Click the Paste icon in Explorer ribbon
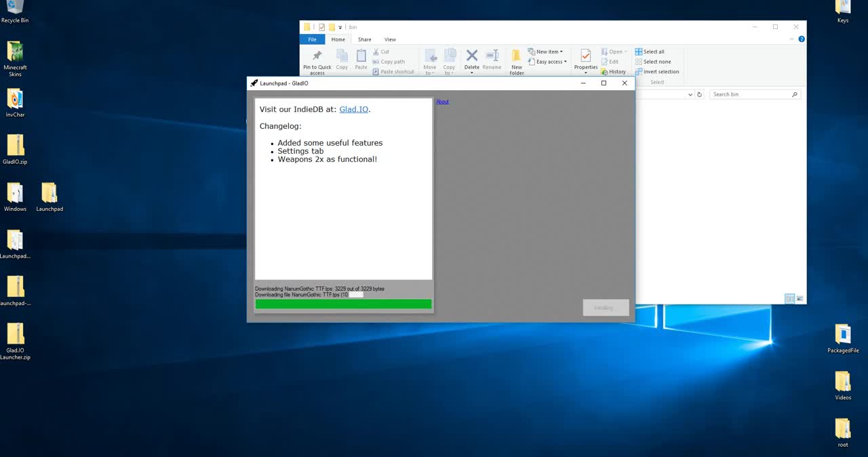The height and width of the screenshot is (457, 868). click(x=361, y=59)
